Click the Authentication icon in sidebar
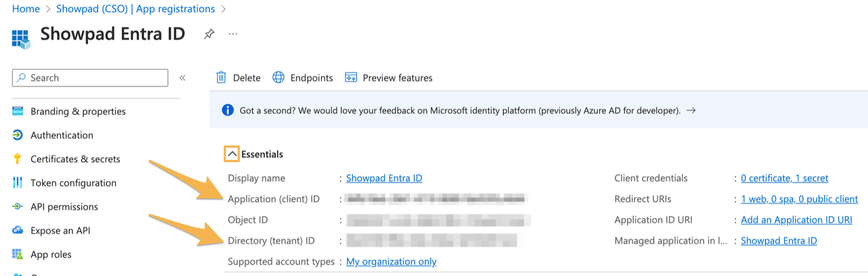The width and height of the screenshot is (868, 276). 18,135
